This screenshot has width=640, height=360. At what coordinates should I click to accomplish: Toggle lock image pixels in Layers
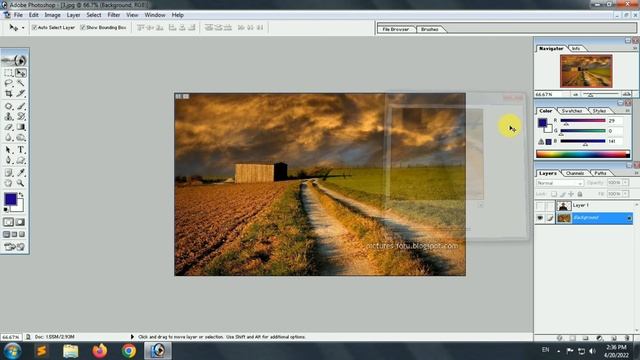[562, 194]
